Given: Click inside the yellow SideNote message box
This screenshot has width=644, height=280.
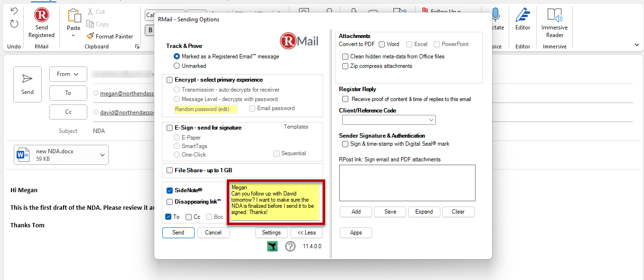Looking at the screenshot, I should point(275,202).
